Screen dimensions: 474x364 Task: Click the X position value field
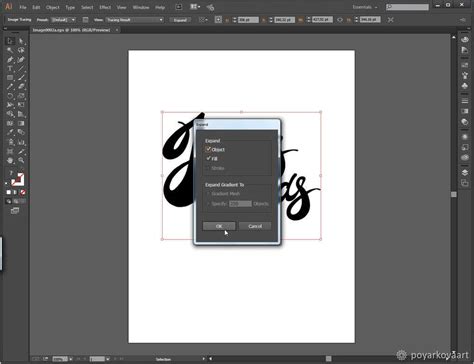(248, 20)
